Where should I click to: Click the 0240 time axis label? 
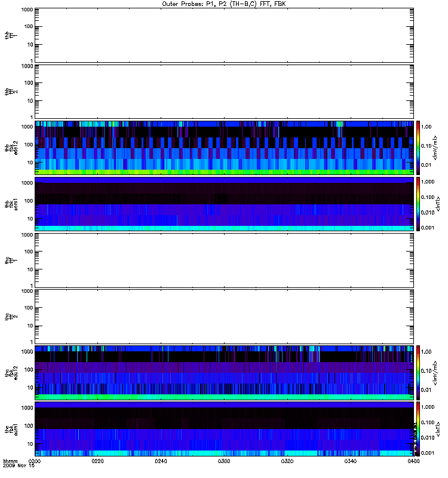click(161, 461)
